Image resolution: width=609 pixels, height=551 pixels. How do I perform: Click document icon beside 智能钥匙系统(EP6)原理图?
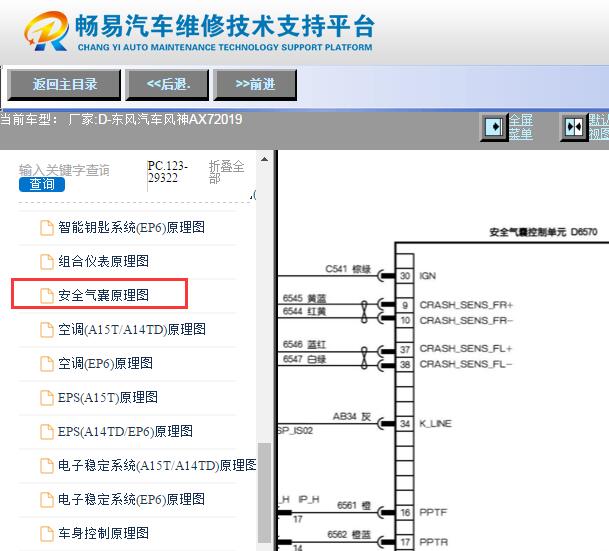pyautogui.click(x=47, y=228)
